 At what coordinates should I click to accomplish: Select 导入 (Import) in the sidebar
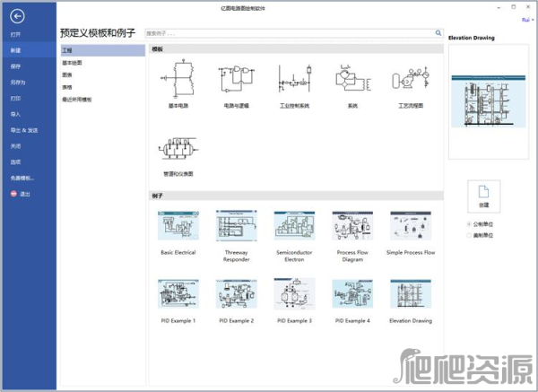point(15,114)
